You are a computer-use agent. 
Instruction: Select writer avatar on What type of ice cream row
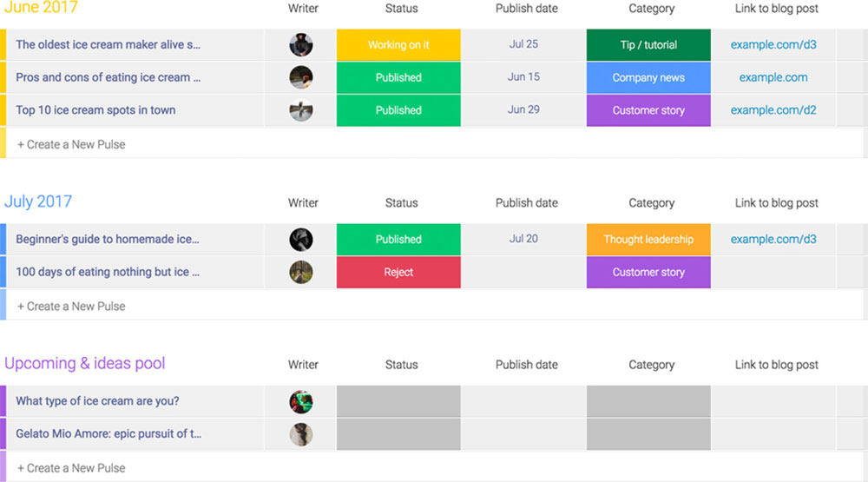click(301, 401)
